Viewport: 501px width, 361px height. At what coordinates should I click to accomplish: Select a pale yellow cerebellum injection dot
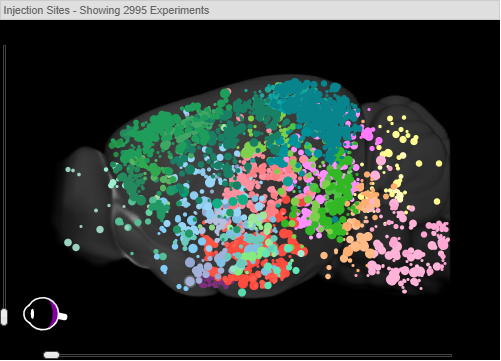pos(419,163)
